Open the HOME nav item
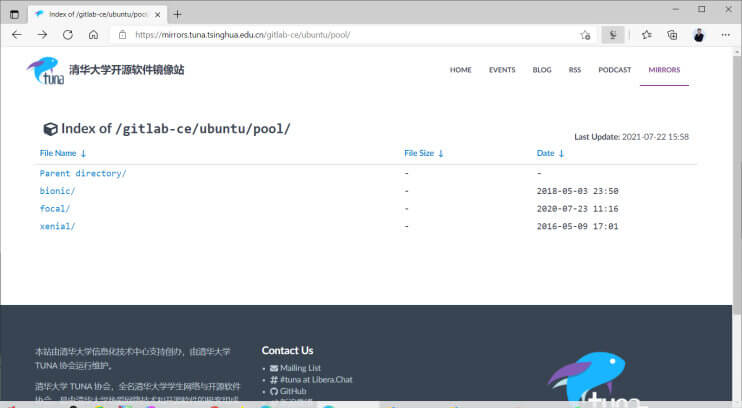742x408 pixels. 460,70
